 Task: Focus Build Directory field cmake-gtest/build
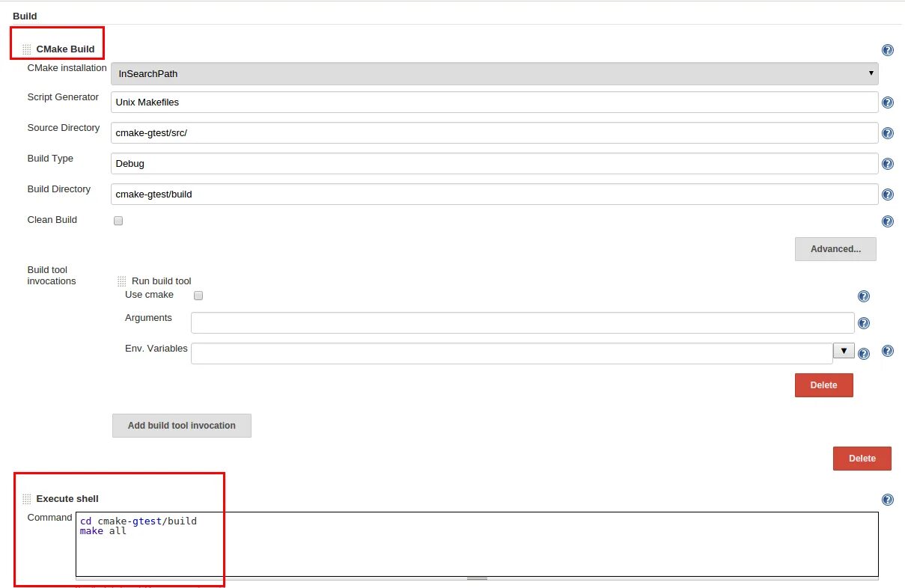494,194
